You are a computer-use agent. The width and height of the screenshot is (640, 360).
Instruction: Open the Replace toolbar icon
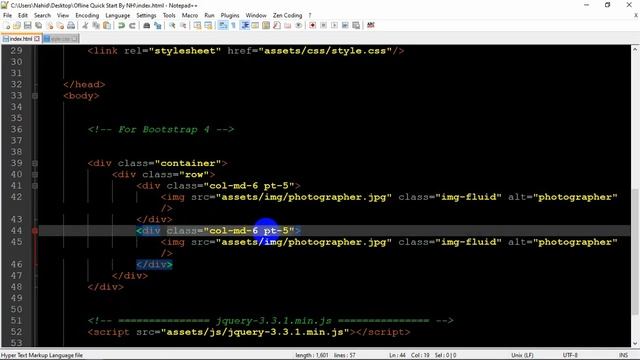157,25
